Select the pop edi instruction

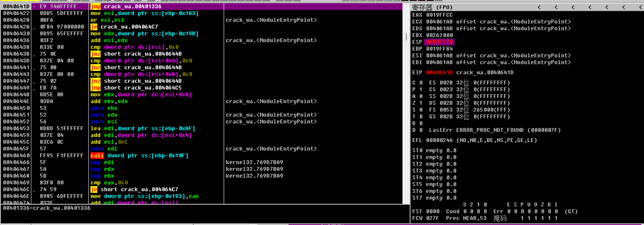point(102,162)
